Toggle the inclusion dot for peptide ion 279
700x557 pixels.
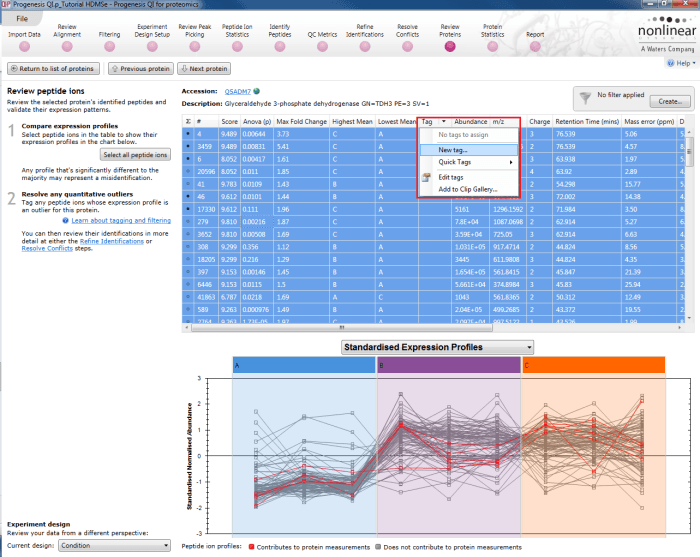(188, 221)
